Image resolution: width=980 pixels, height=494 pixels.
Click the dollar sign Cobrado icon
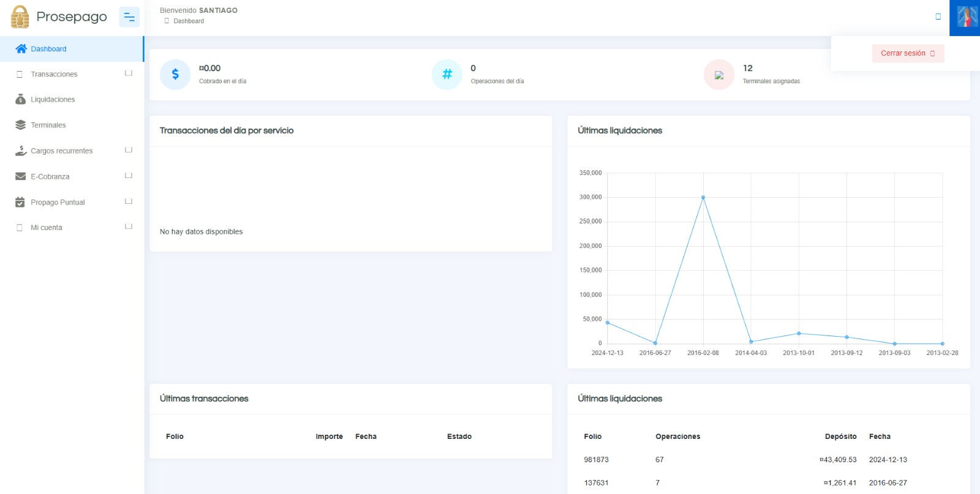point(175,75)
